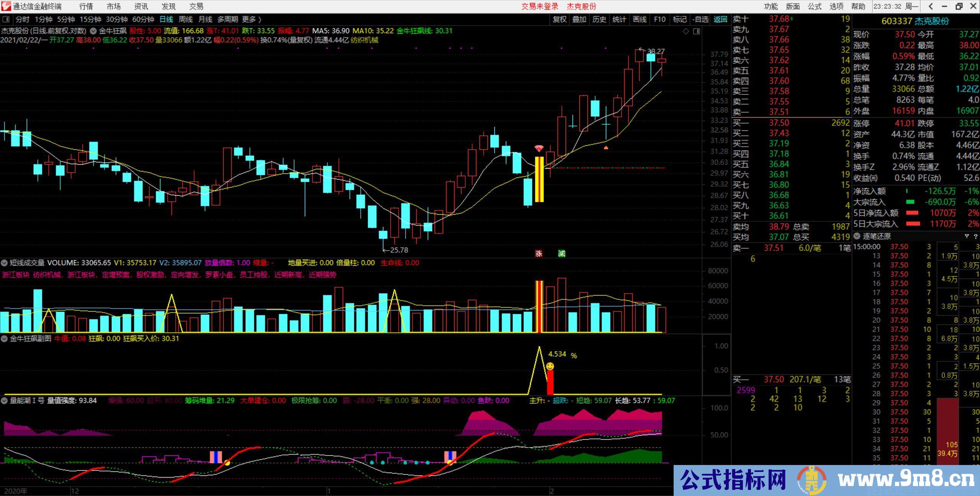The width and height of the screenshot is (980, 496).
Task: Open the 选项 menu
Action: [836, 7]
